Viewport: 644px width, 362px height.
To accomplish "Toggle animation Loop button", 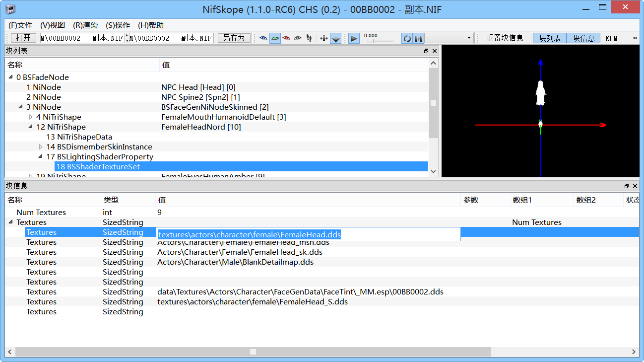I will point(407,38).
